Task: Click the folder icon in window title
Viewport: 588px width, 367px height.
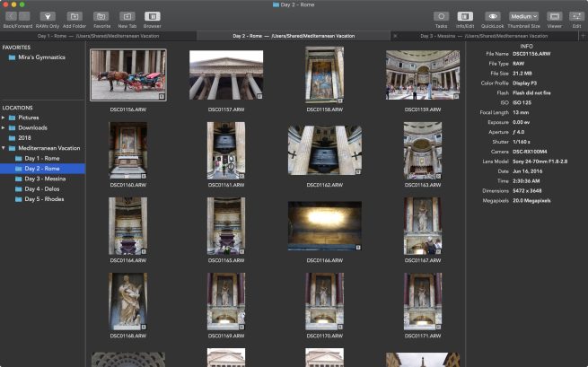Action: (x=276, y=4)
